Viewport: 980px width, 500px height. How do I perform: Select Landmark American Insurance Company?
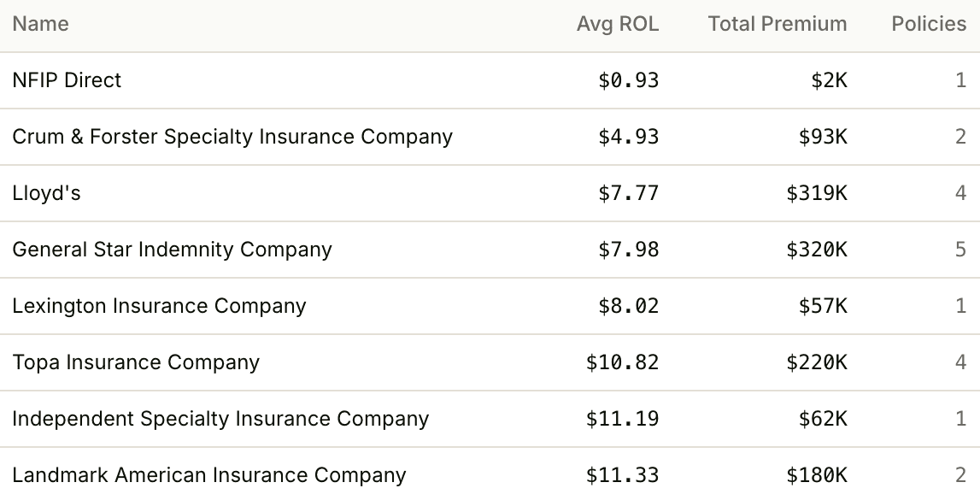click(x=490, y=474)
